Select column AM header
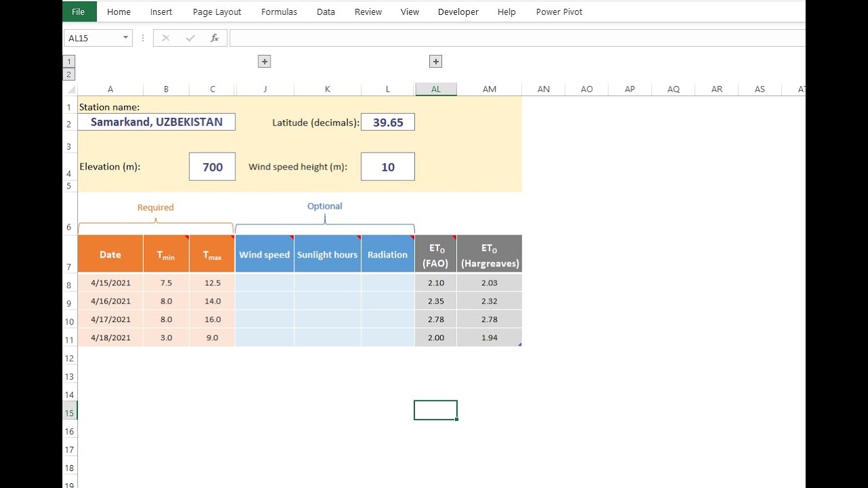Viewport: 868px width, 488px height. click(x=490, y=89)
